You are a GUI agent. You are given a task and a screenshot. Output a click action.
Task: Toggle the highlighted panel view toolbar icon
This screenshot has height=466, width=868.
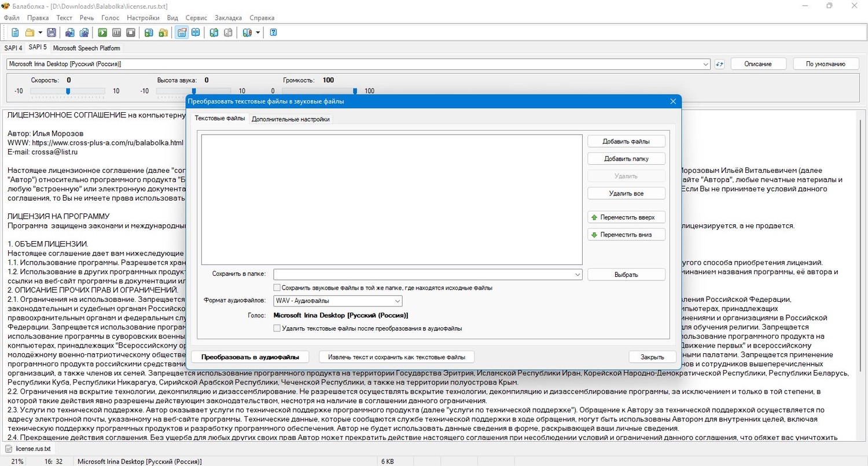pos(182,32)
